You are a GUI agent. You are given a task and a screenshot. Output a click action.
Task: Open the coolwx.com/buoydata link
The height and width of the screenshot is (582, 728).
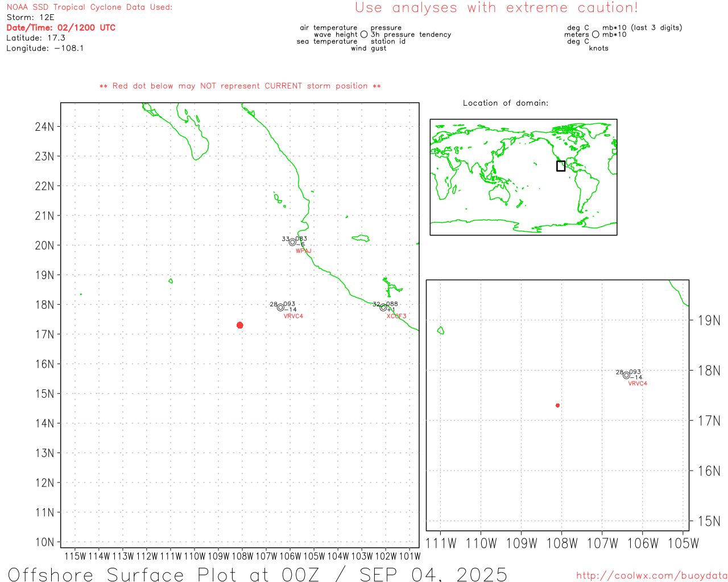point(652,576)
